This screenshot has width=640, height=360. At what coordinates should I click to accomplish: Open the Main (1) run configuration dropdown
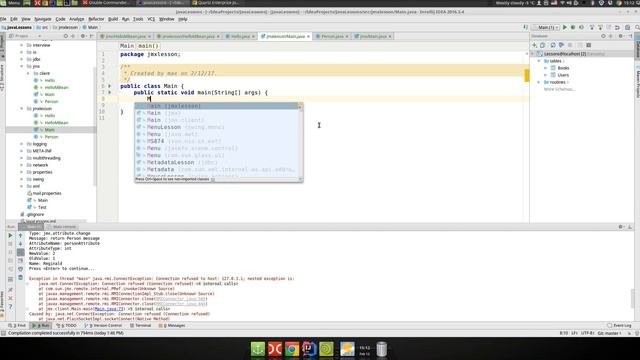[546, 27]
